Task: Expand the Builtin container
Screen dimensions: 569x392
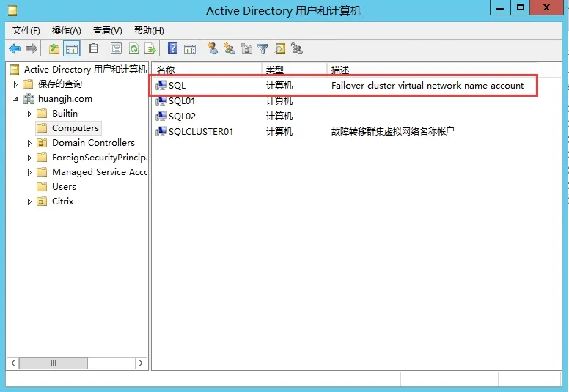Action: pos(29,114)
